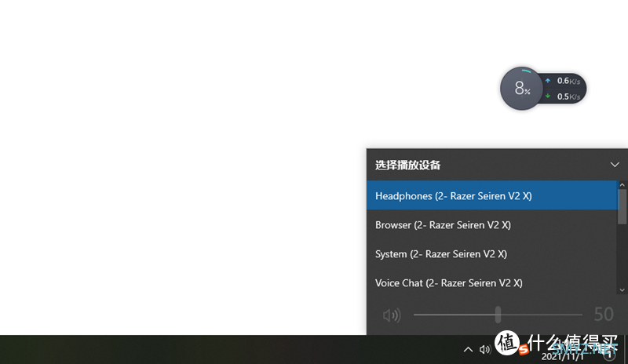628x364 pixels.
Task: Click the 选择播放设备 header text
Action: coord(407,165)
